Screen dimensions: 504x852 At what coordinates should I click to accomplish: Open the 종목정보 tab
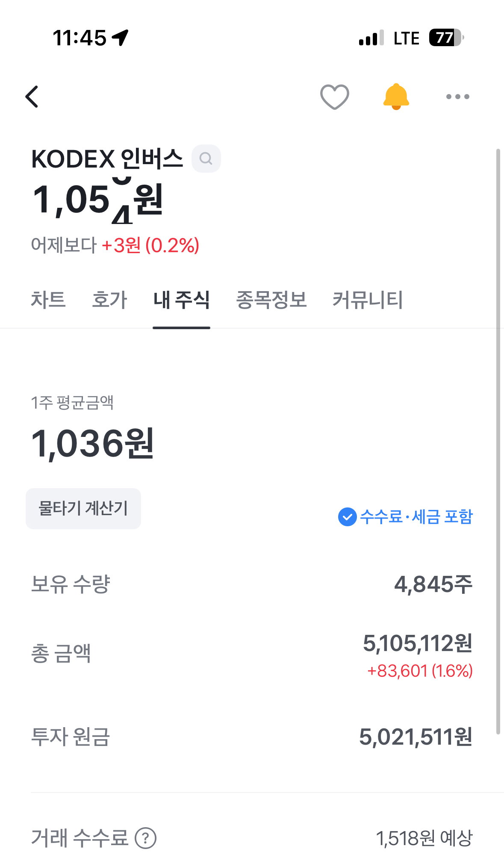[271, 300]
